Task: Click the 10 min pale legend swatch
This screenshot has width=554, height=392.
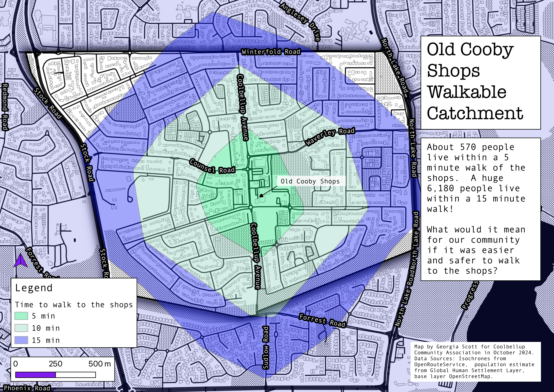Action: point(21,328)
